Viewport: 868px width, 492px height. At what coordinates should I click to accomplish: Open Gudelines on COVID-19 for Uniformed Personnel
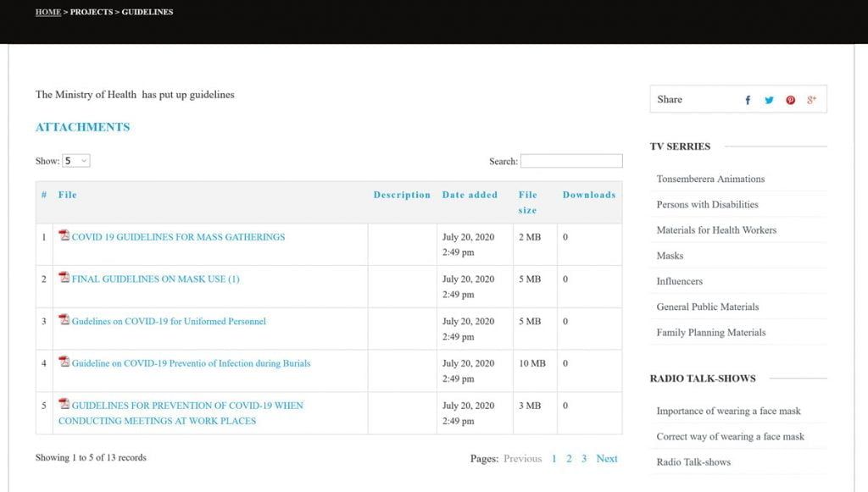(169, 321)
